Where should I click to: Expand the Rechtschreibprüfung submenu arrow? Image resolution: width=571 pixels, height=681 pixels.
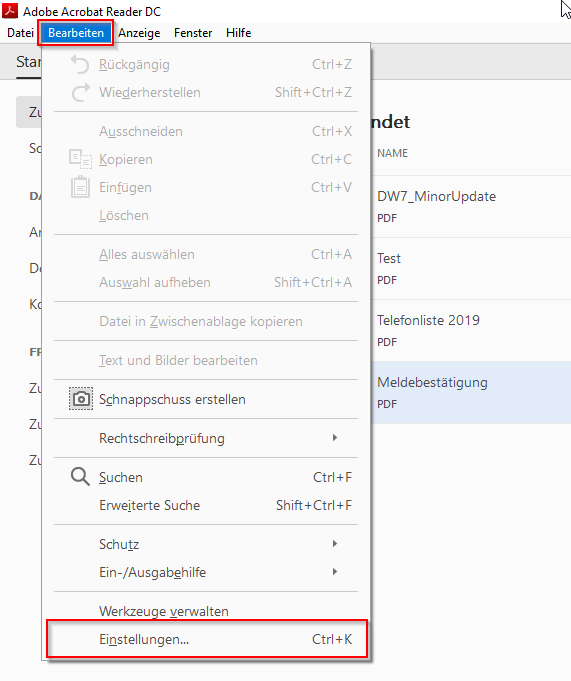pyautogui.click(x=334, y=437)
